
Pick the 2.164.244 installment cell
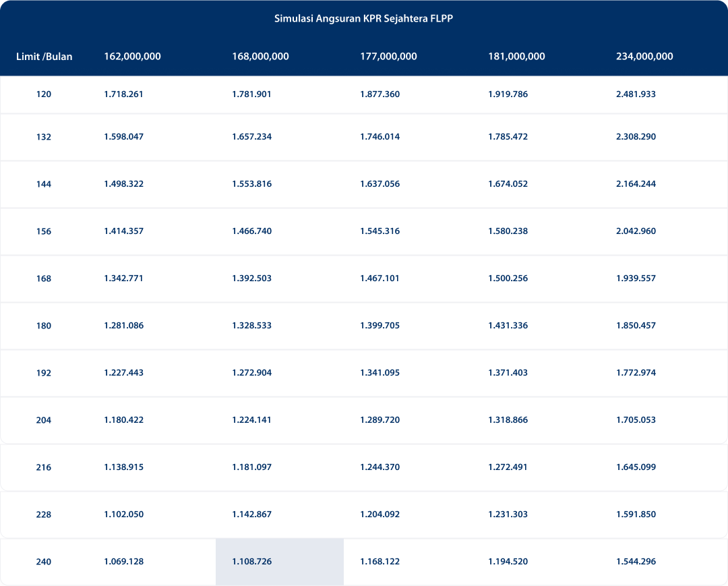point(636,184)
